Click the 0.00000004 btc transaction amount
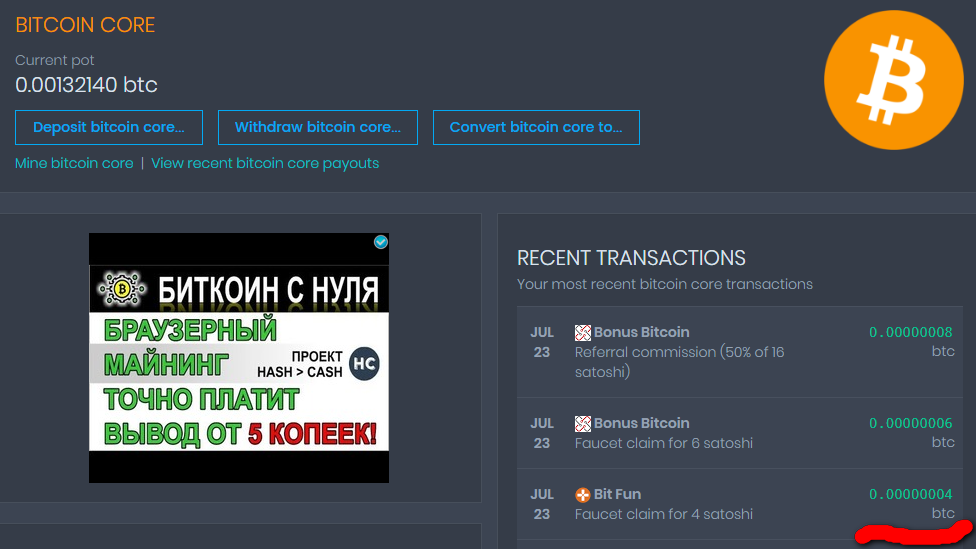Viewport: 976px width, 549px height. (x=910, y=494)
